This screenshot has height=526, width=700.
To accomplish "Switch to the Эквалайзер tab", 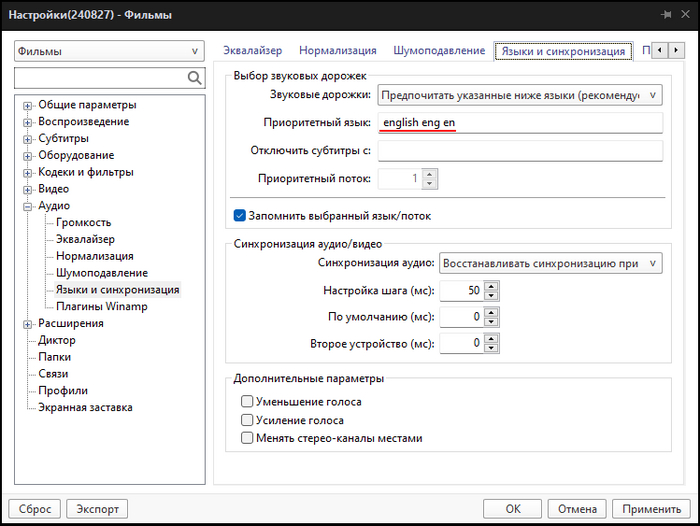I will point(252,50).
